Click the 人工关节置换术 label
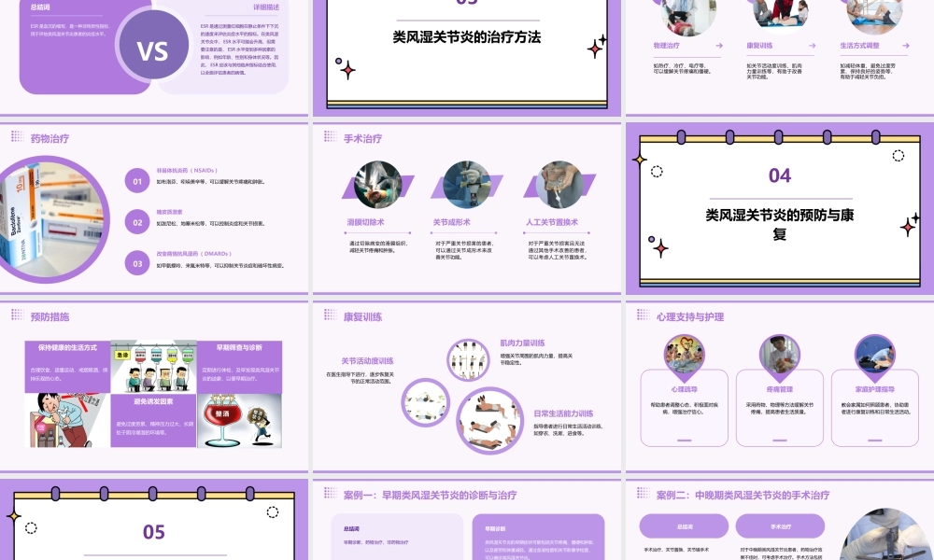 [x=552, y=222]
